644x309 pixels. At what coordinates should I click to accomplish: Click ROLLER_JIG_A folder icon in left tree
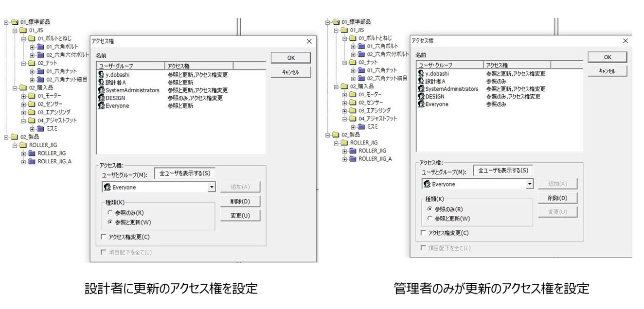pyautogui.click(x=33, y=161)
